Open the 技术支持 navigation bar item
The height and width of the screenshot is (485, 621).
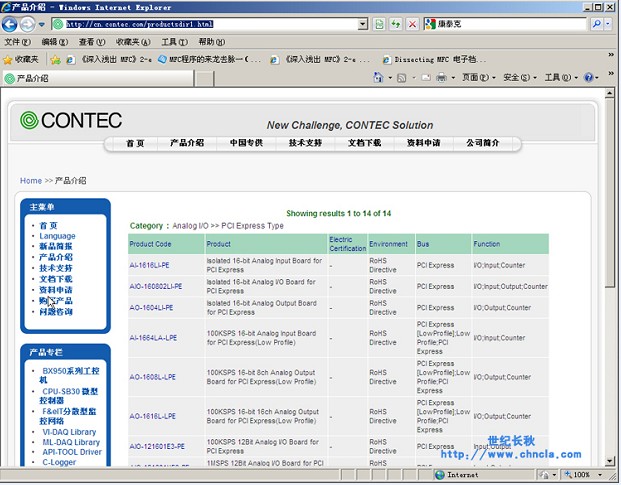(x=305, y=143)
